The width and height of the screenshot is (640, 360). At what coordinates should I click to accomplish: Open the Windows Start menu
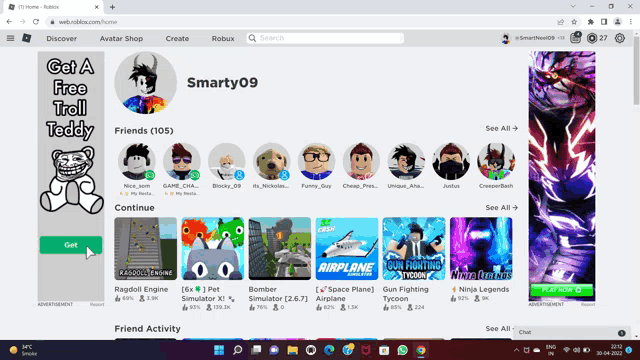[x=219, y=350]
